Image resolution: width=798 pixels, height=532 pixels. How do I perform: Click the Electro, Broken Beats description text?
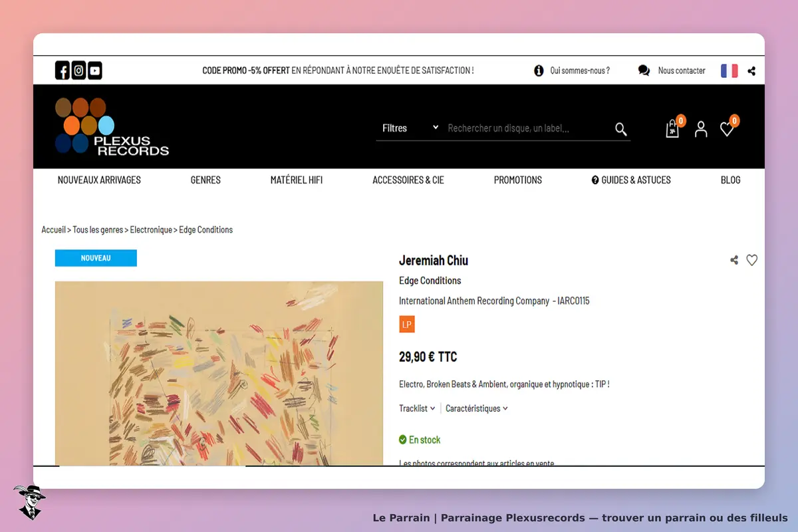504,384
